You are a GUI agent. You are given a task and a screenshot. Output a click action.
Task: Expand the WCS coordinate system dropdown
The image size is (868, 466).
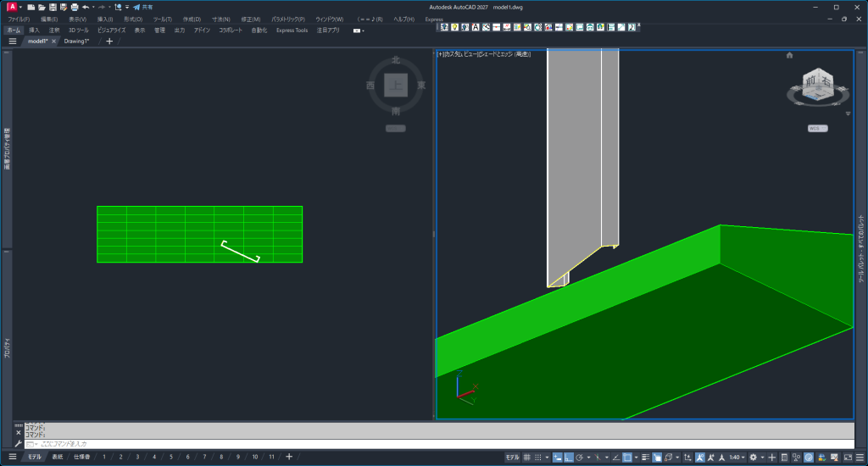tap(818, 129)
